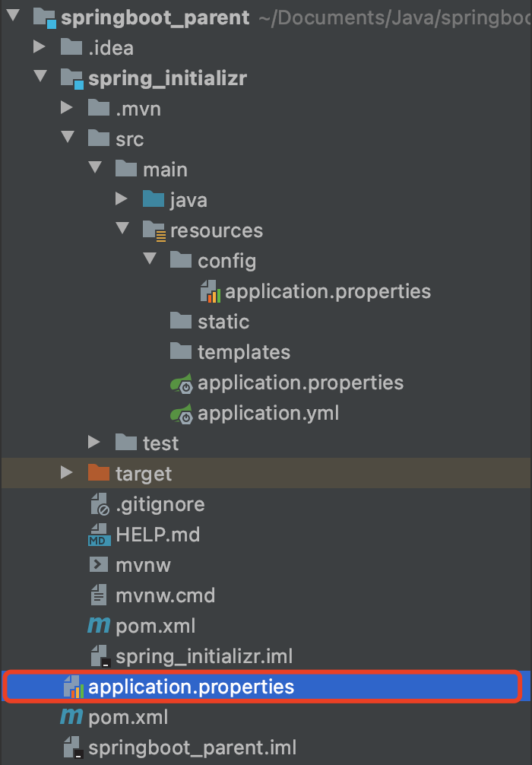Select the resources folder label
532x765 pixels.
217,230
